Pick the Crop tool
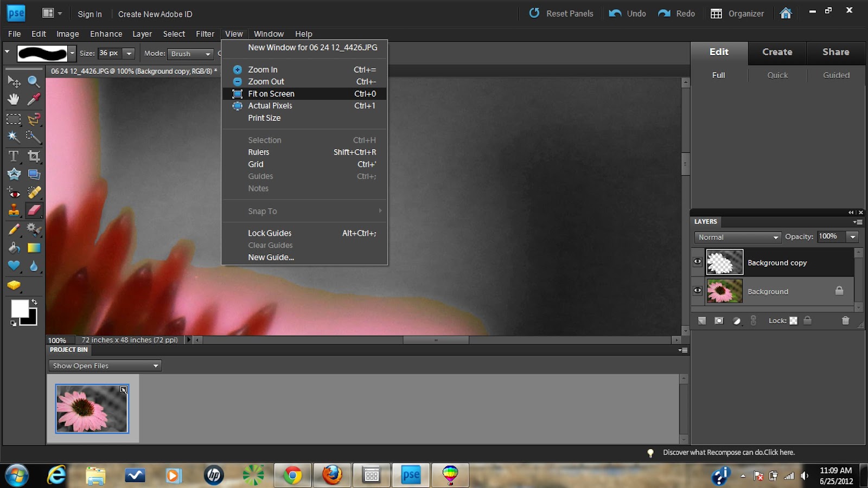 click(34, 156)
